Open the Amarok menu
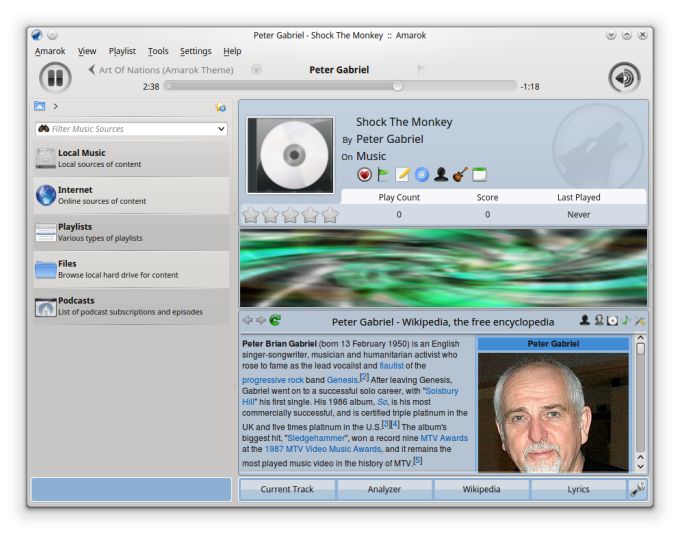Viewport: 680px width, 534px height. pos(50,51)
